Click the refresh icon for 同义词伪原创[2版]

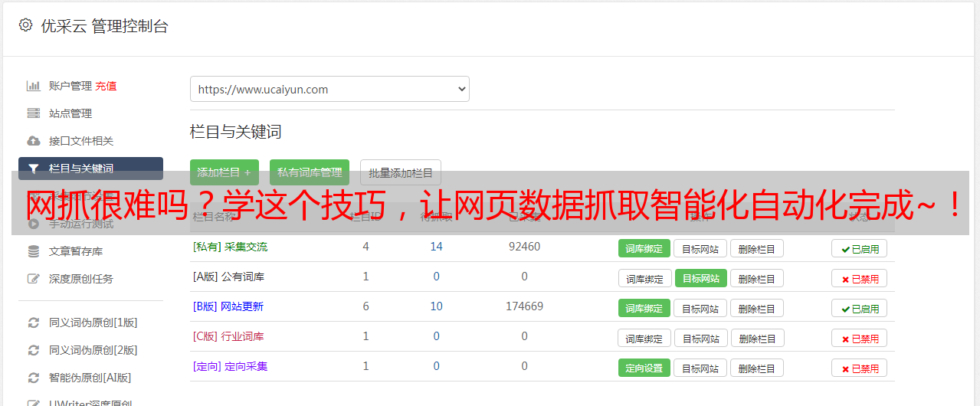point(33,350)
